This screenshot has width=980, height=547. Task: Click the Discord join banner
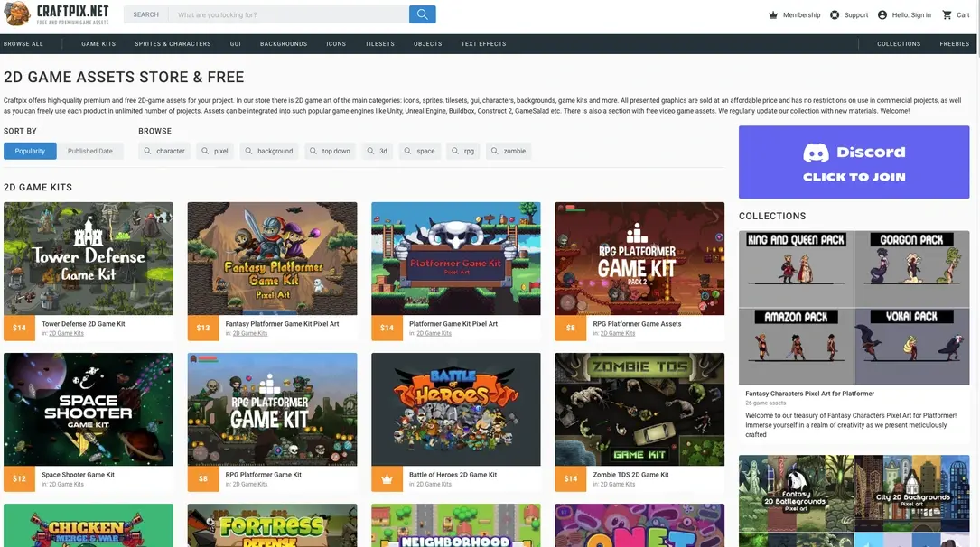point(854,162)
